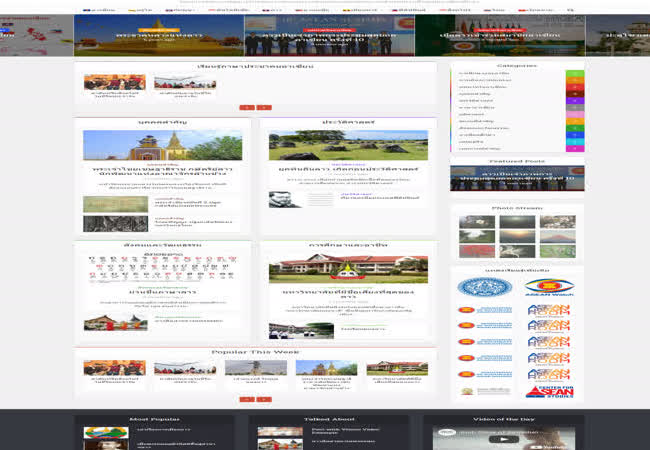The width and height of the screenshot is (650, 450).
Task: Click the next arrow under the top carousel section
Action: point(264,107)
